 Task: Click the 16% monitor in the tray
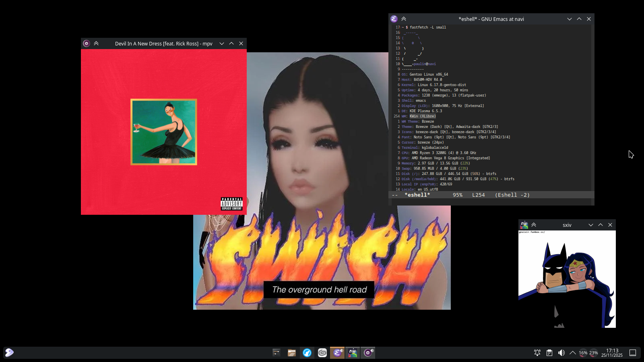(583, 353)
